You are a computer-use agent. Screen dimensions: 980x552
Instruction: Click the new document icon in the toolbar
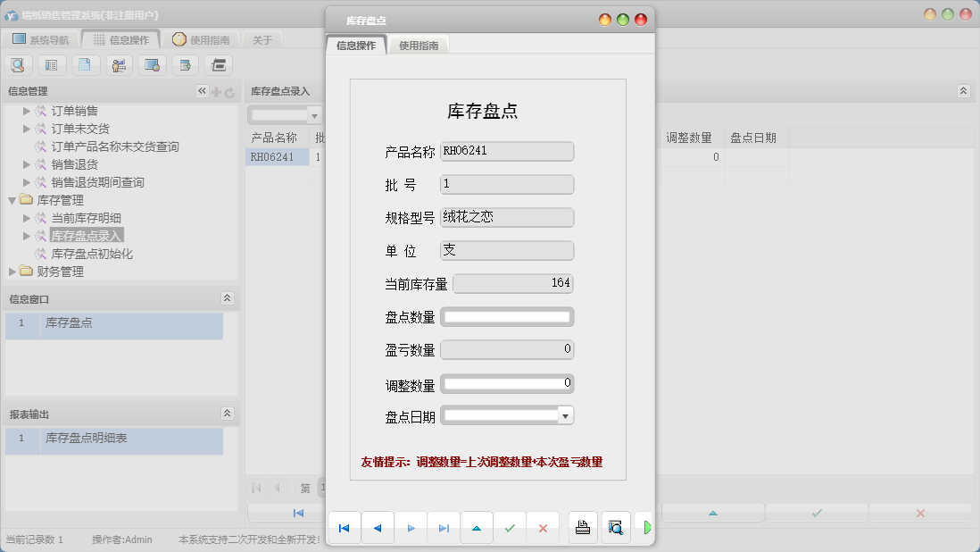pyautogui.click(x=85, y=64)
